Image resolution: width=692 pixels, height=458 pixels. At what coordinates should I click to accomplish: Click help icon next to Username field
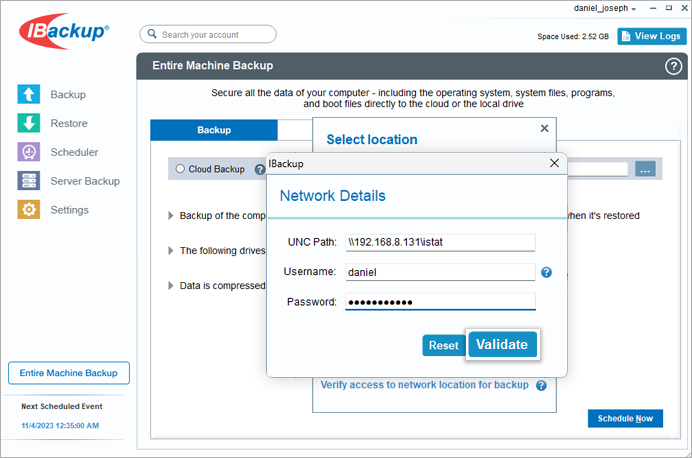pos(546,272)
